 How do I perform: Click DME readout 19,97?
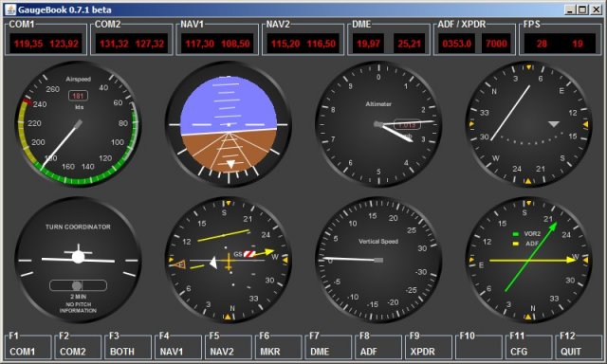368,44
